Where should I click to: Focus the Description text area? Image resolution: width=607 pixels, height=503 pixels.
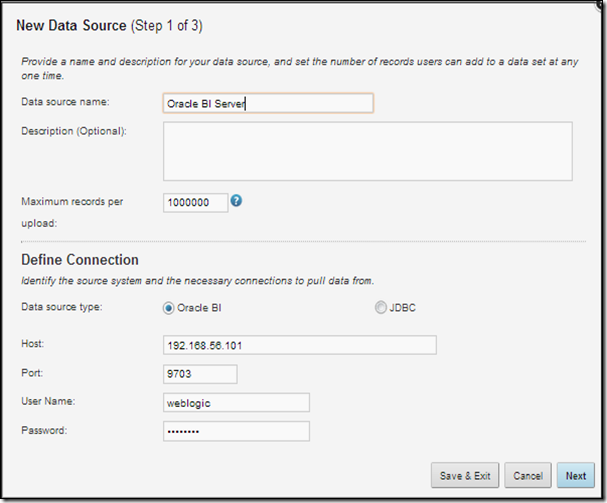tap(367, 151)
